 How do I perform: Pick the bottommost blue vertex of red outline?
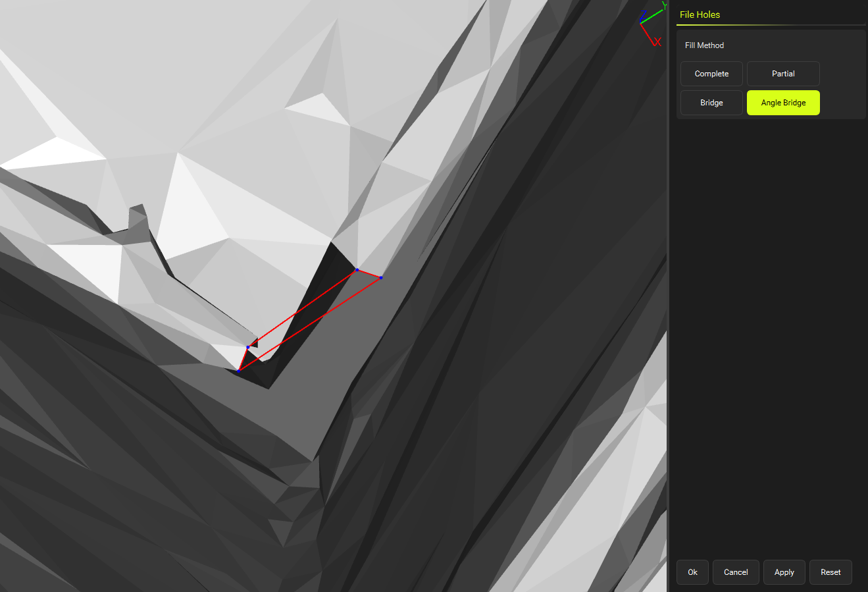pos(238,371)
